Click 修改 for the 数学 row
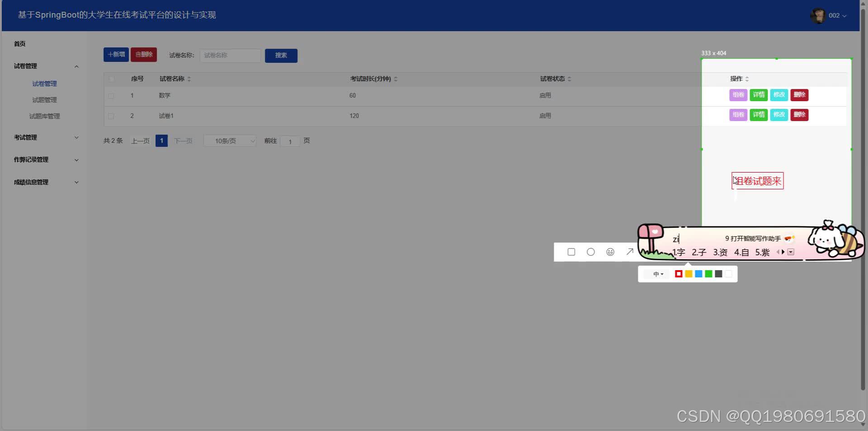The image size is (868, 431). point(779,95)
